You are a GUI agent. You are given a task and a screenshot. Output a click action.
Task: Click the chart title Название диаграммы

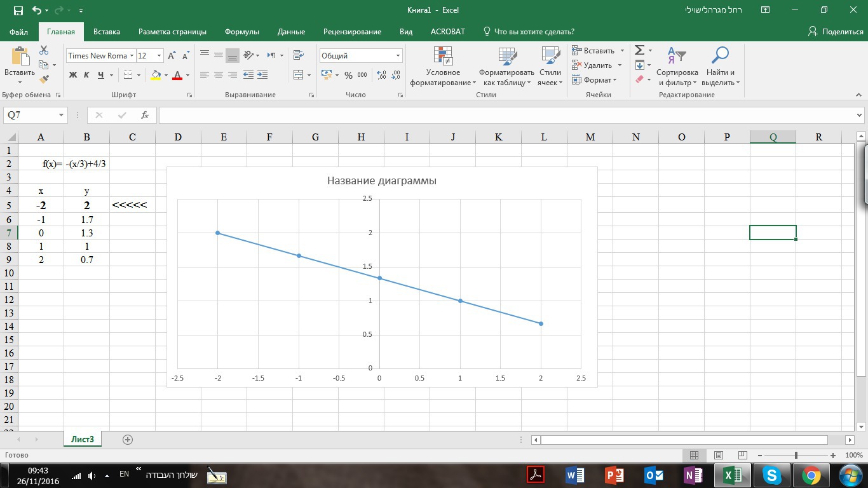click(x=381, y=180)
